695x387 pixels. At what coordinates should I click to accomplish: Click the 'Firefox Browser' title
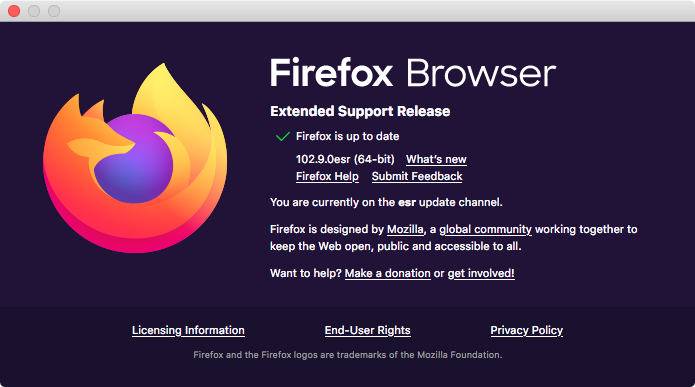[413, 73]
